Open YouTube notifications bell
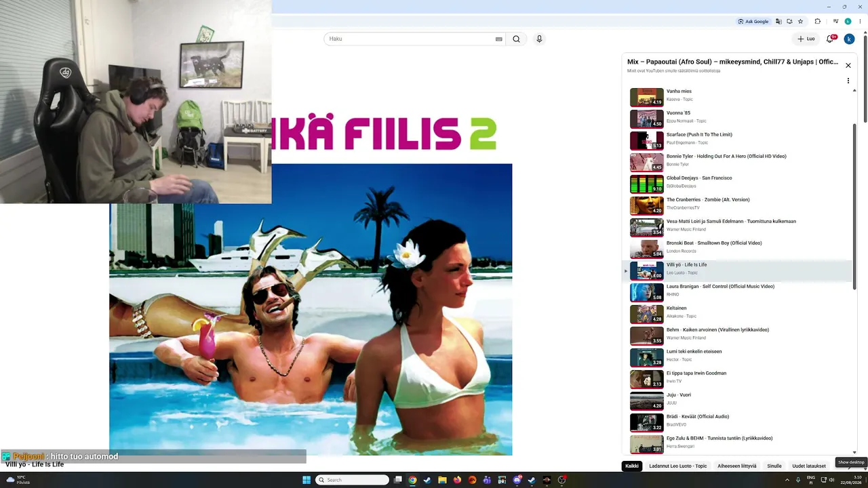Image resolution: width=868 pixels, height=488 pixels. pos(830,39)
